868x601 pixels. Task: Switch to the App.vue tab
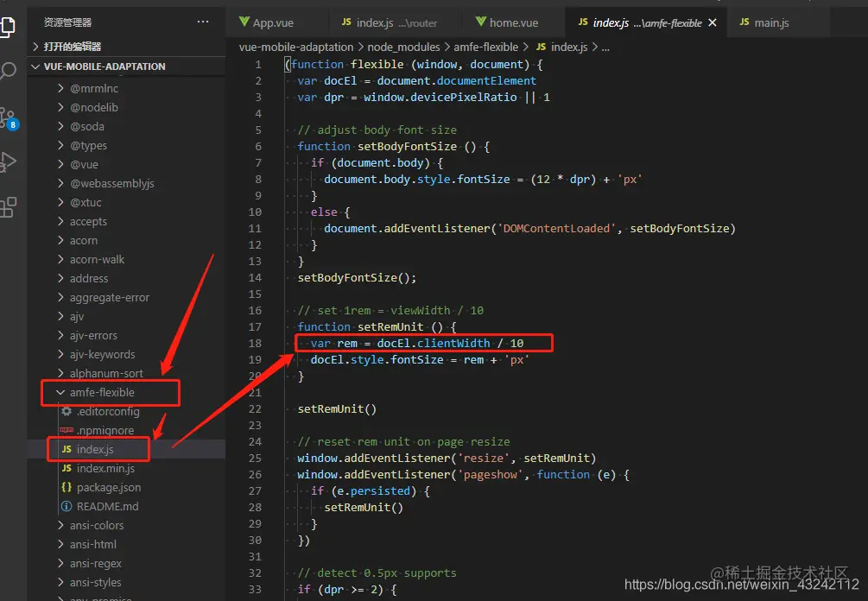[x=276, y=22]
